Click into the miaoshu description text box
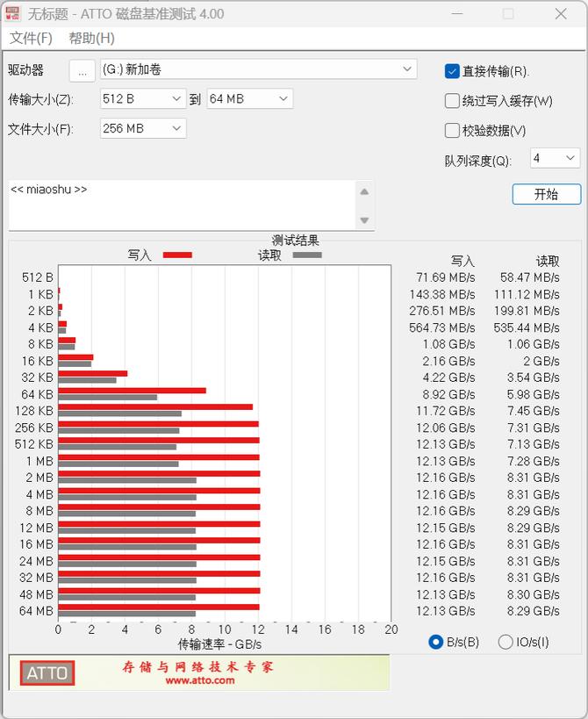The image size is (588, 719). pyautogui.click(x=182, y=205)
